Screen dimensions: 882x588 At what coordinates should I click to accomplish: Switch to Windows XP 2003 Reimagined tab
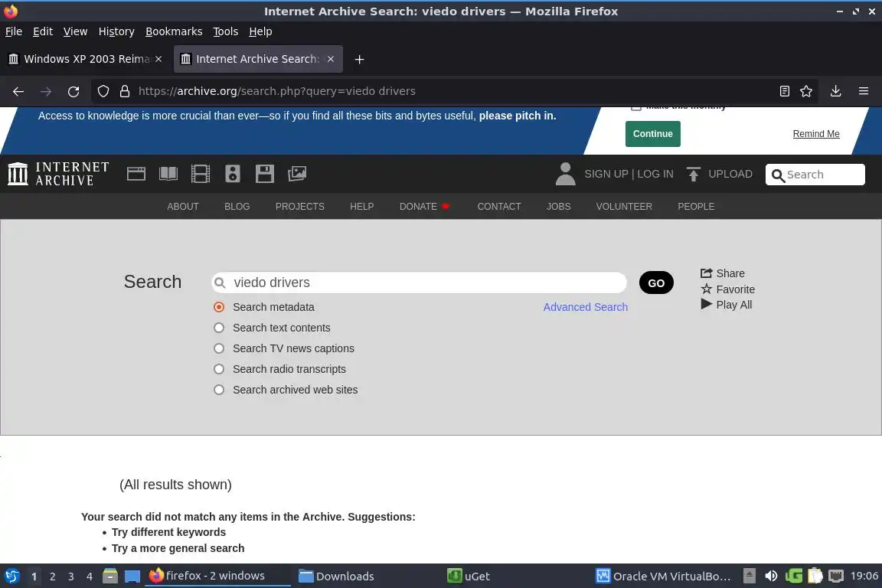click(x=86, y=59)
